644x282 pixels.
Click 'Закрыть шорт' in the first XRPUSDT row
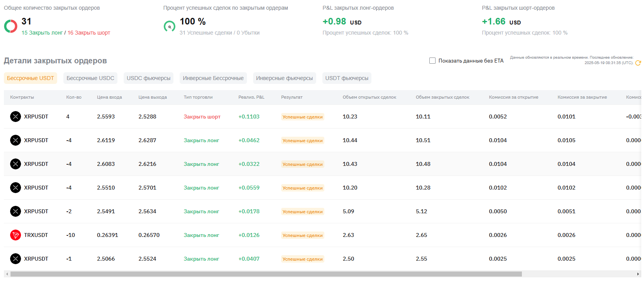(202, 117)
